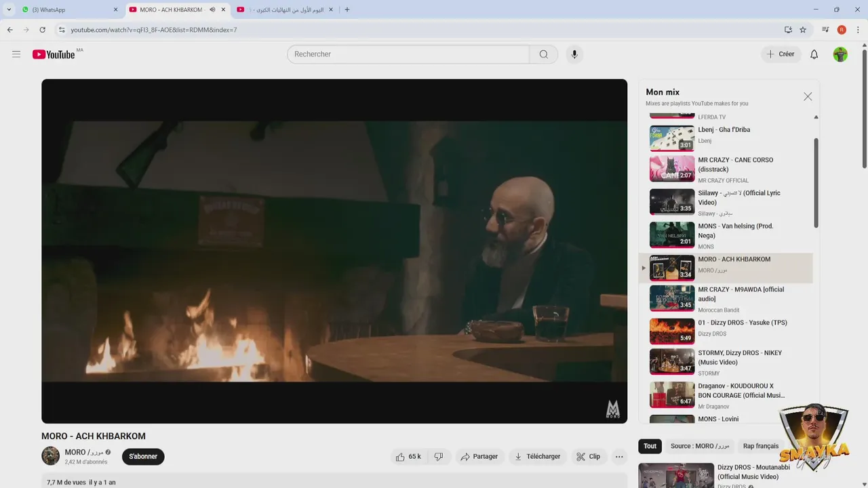Bookmark this page with the star icon
Screen dimensions: 868x488
tap(803, 30)
